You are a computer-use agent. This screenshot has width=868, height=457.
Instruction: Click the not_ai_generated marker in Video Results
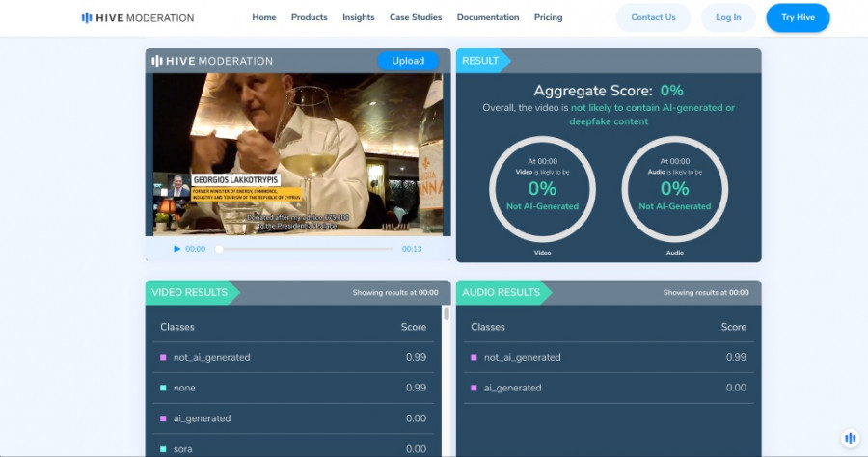164,357
